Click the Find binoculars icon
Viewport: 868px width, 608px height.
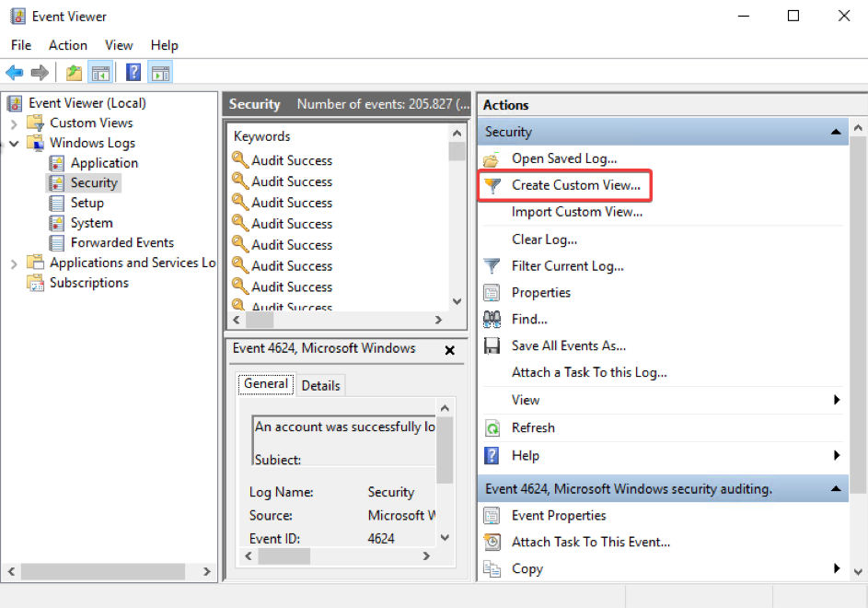(492, 320)
